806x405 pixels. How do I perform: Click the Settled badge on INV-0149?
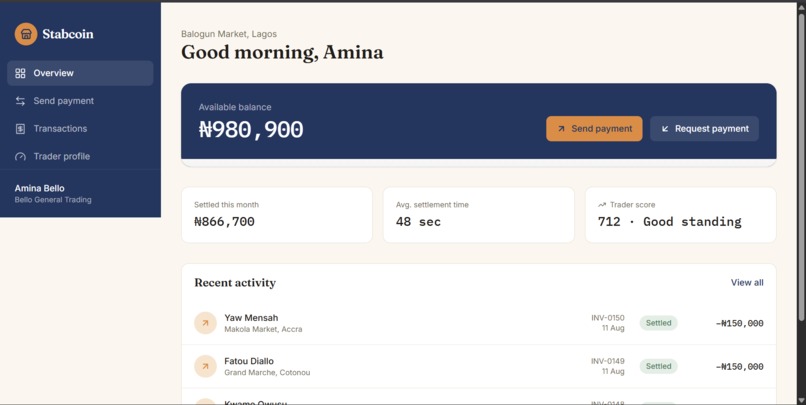point(658,366)
